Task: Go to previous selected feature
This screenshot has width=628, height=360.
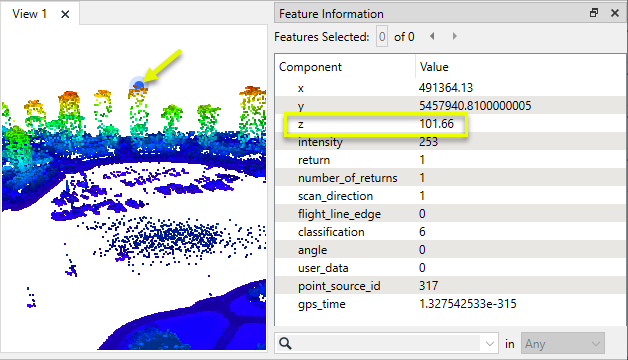Action: point(432,36)
